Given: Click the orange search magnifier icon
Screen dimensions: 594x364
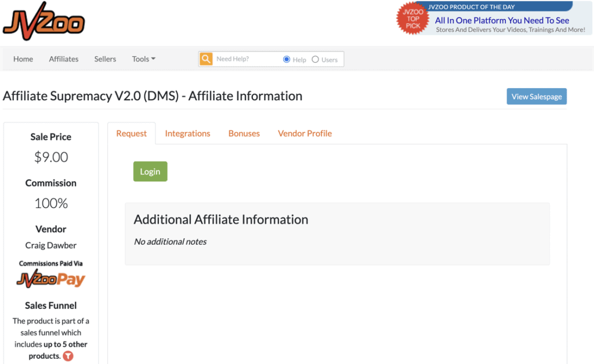Looking at the screenshot, I should [206, 59].
